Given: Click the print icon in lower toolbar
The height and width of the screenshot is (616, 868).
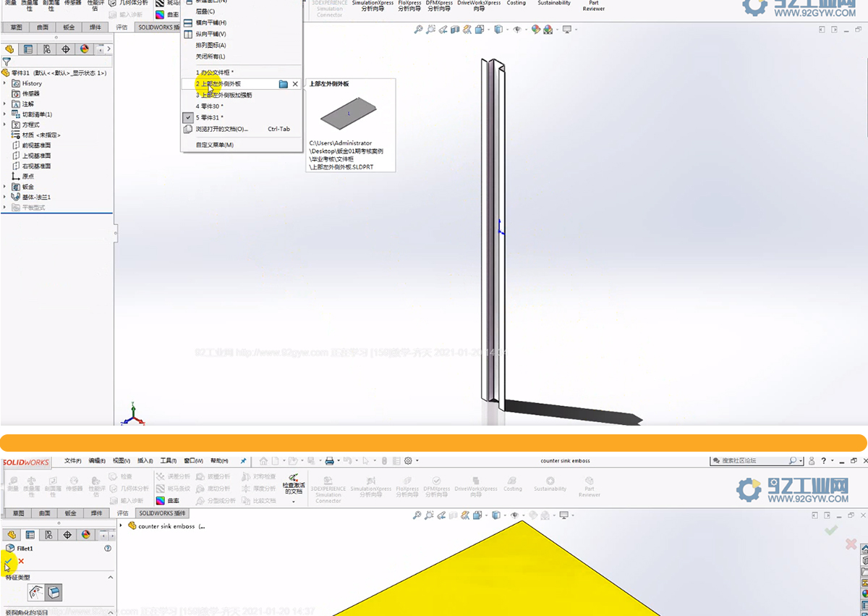Looking at the screenshot, I should click(x=329, y=461).
